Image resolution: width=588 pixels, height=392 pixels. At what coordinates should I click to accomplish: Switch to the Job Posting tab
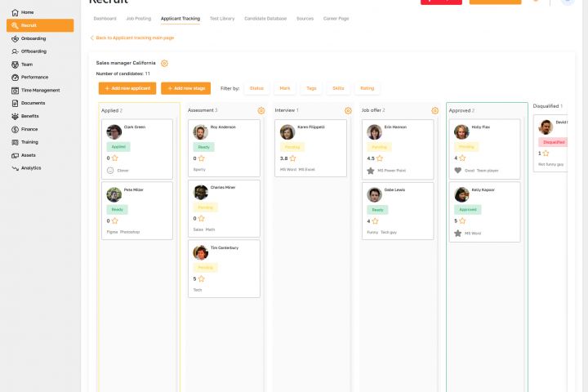pos(138,19)
